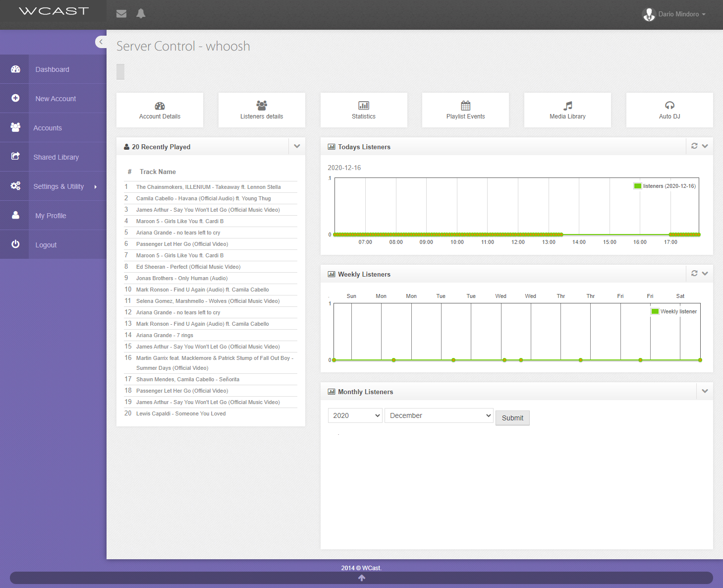Collapse the sidebar with the arrow tab
Viewport: 723px width, 588px height.
(x=101, y=42)
